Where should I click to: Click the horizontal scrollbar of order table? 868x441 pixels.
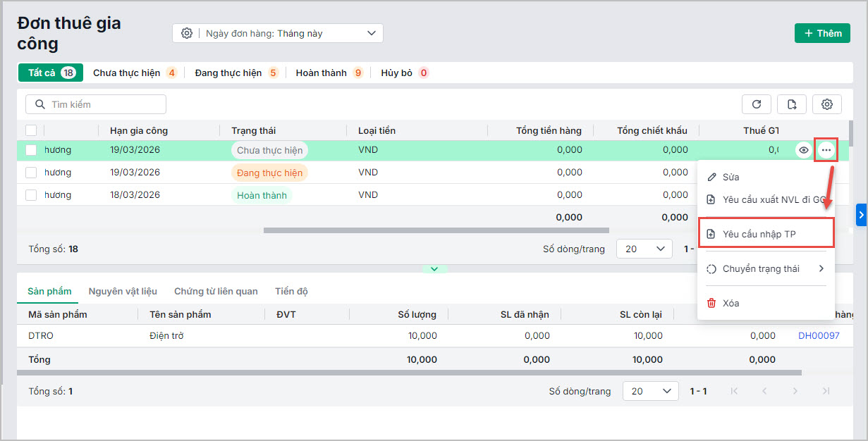pyautogui.click(x=436, y=230)
